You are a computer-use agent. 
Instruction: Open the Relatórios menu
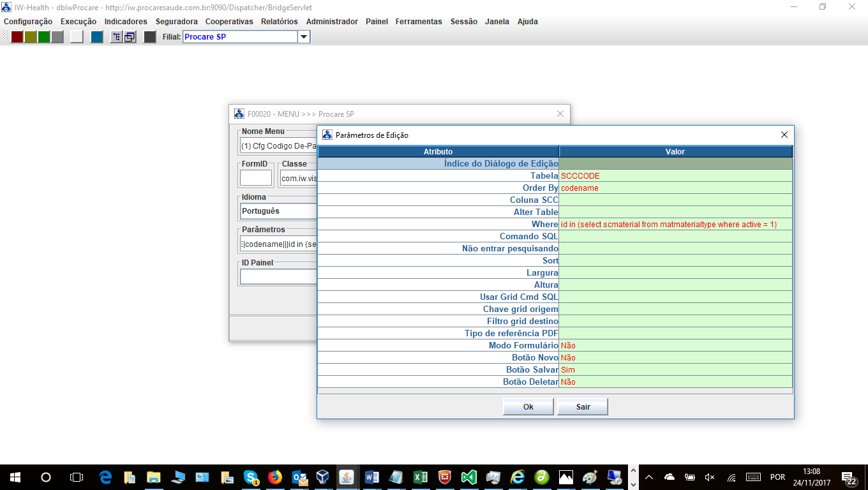coord(280,21)
